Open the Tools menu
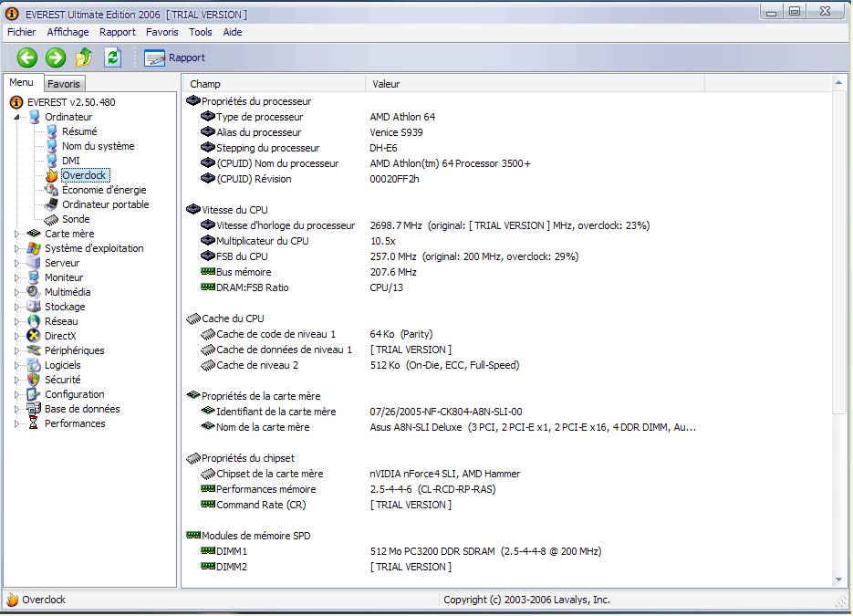Image resolution: width=853 pixels, height=616 pixels. [200, 32]
